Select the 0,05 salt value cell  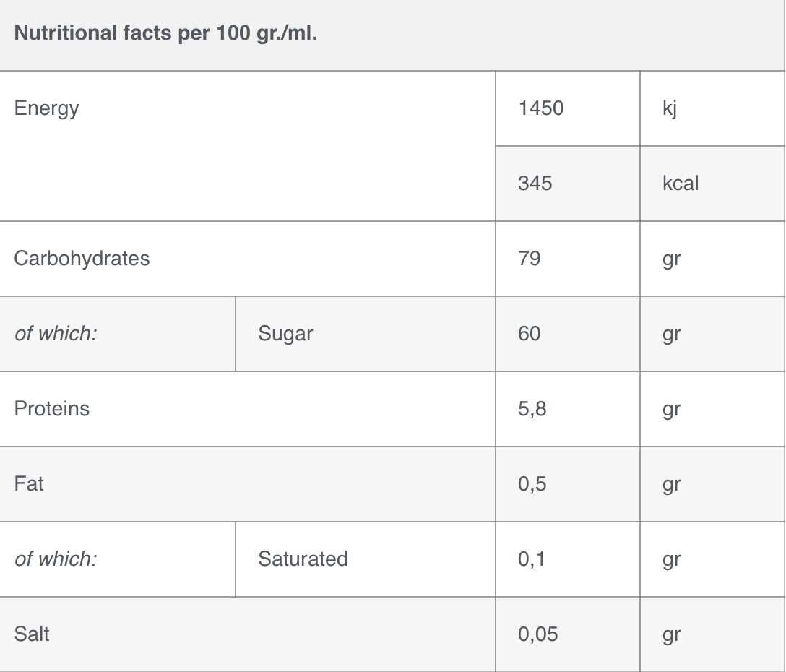(567, 634)
